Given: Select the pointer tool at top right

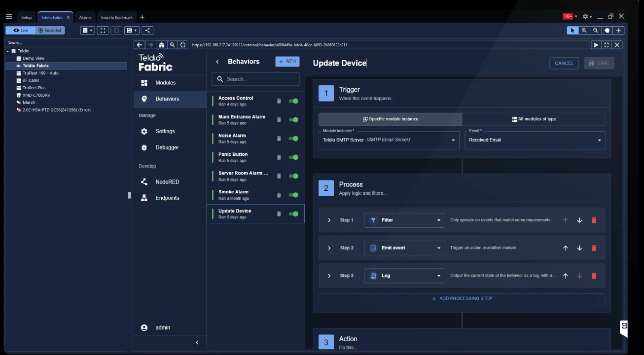Looking at the screenshot, I should tap(572, 30).
